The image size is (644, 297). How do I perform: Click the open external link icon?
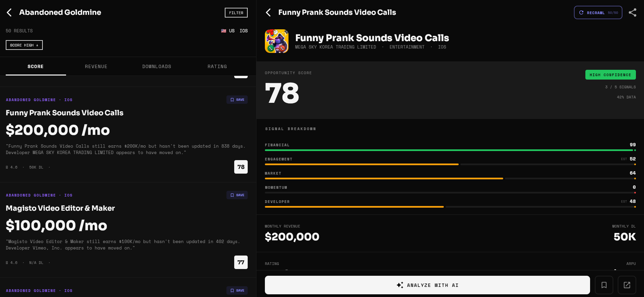(x=627, y=285)
